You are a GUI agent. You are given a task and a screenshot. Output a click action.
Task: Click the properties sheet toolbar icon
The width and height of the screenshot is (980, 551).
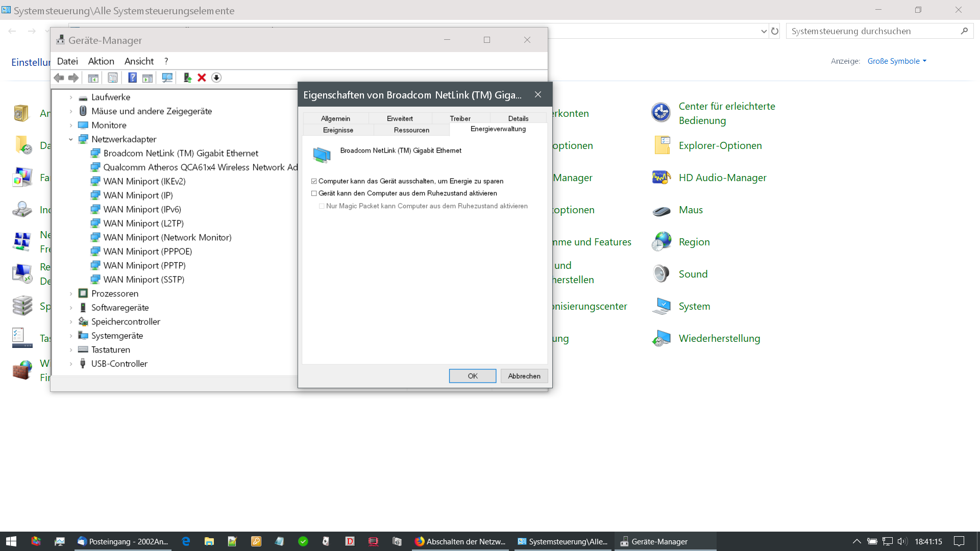(113, 78)
